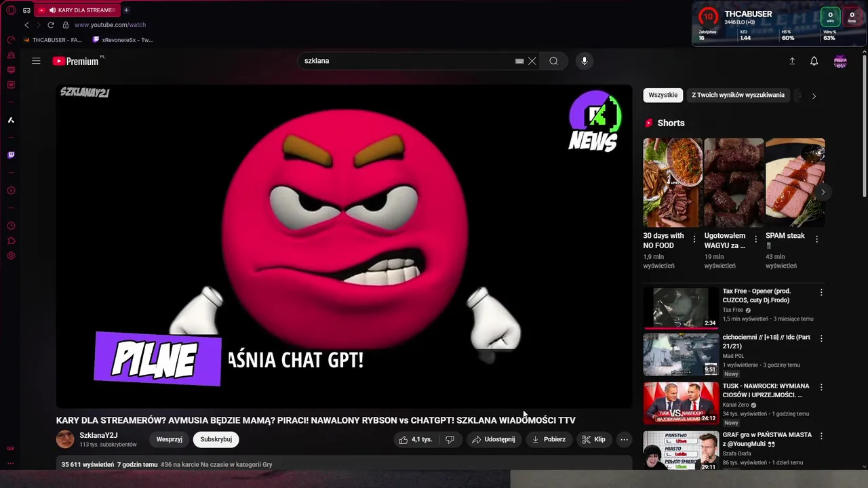This screenshot has width=868, height=488.
Task: Select Z Twoich wyników wyszukiwania chip
Action: pos(738,95)
